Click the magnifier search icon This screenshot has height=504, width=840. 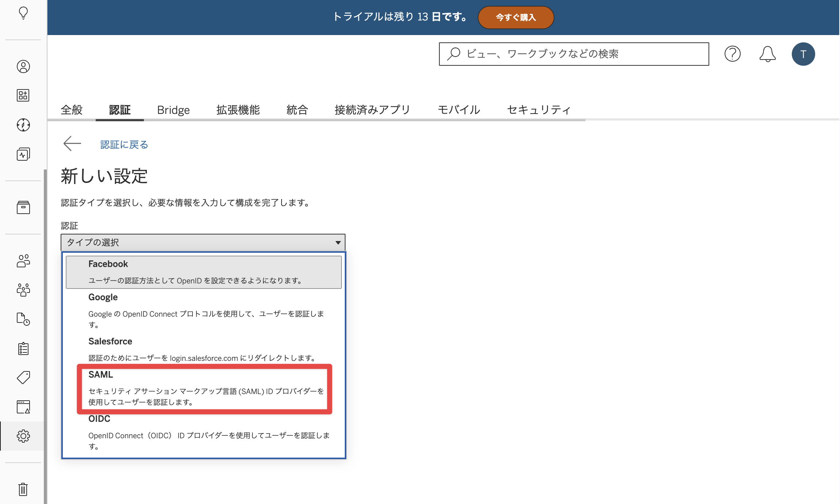454,54
